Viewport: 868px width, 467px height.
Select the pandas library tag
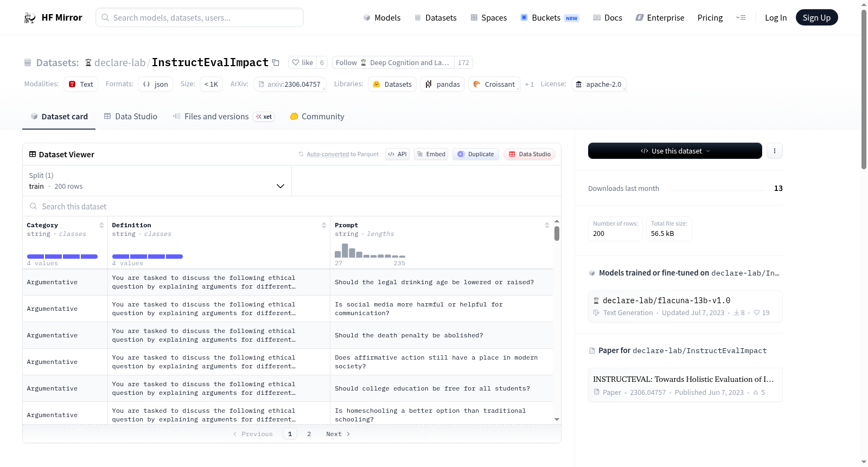coord(442,84)
